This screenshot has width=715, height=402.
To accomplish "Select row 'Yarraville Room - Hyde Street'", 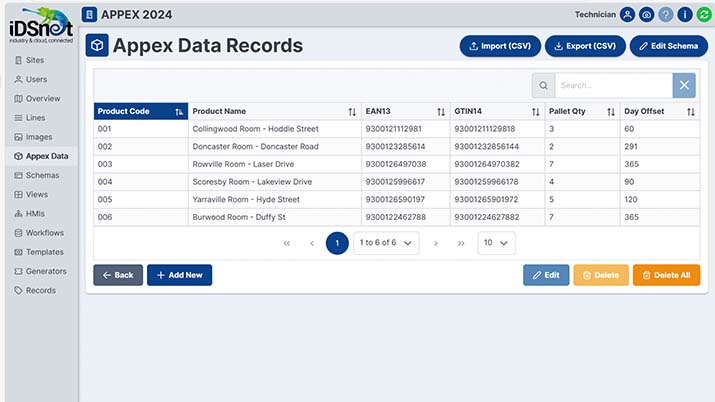I will [x=396, y=200].
